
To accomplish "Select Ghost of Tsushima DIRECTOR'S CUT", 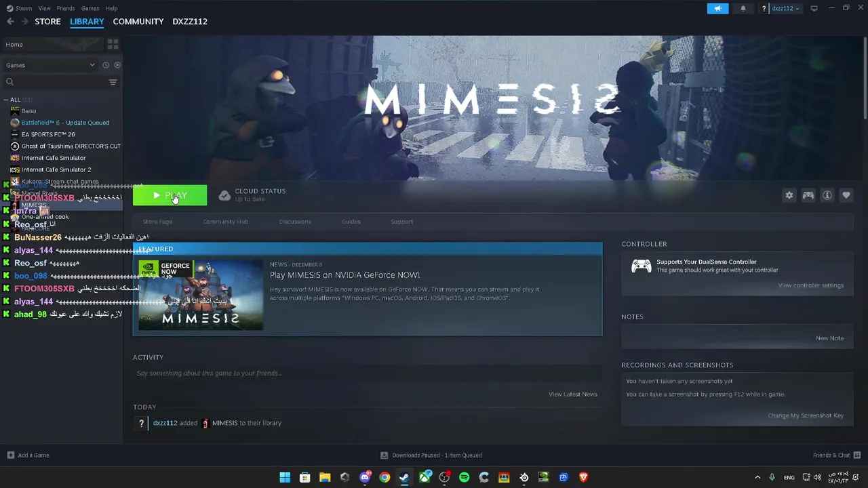I will (x=71, y=146).
